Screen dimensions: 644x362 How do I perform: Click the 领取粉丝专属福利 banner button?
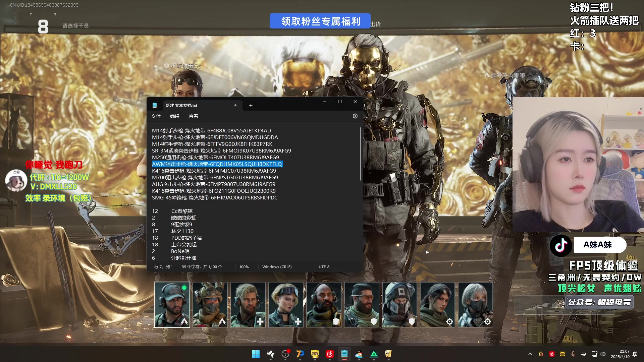(320, 21)
